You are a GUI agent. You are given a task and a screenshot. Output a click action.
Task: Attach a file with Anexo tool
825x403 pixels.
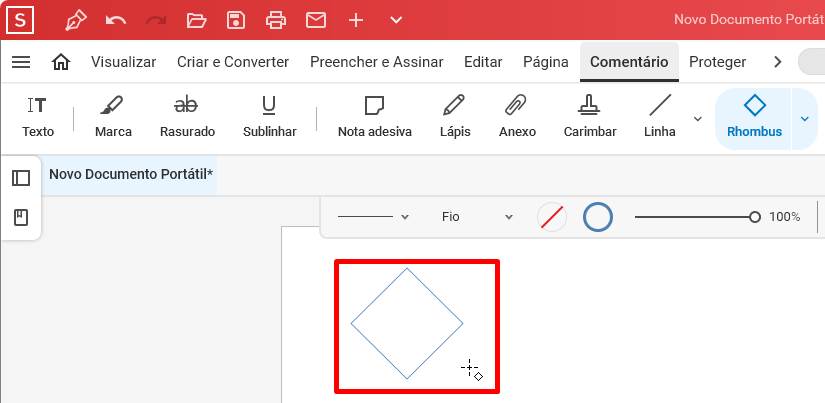coord(517,118)
